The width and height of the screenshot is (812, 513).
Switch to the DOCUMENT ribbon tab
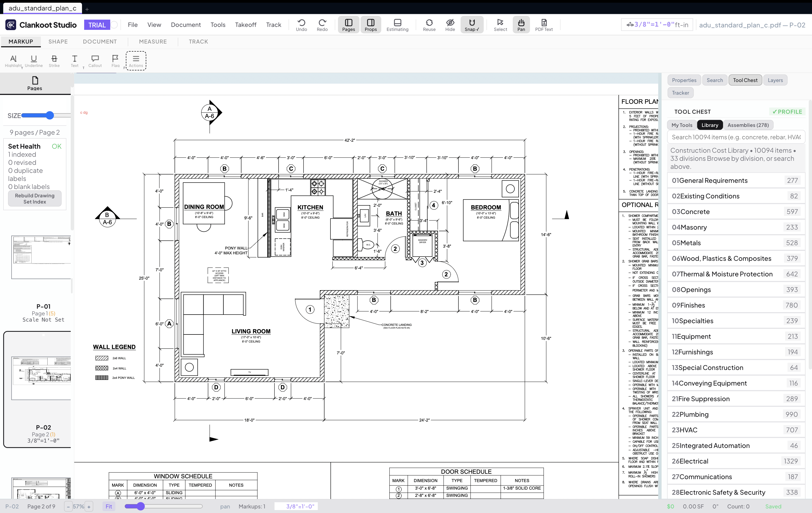click(x=100, y=41)
